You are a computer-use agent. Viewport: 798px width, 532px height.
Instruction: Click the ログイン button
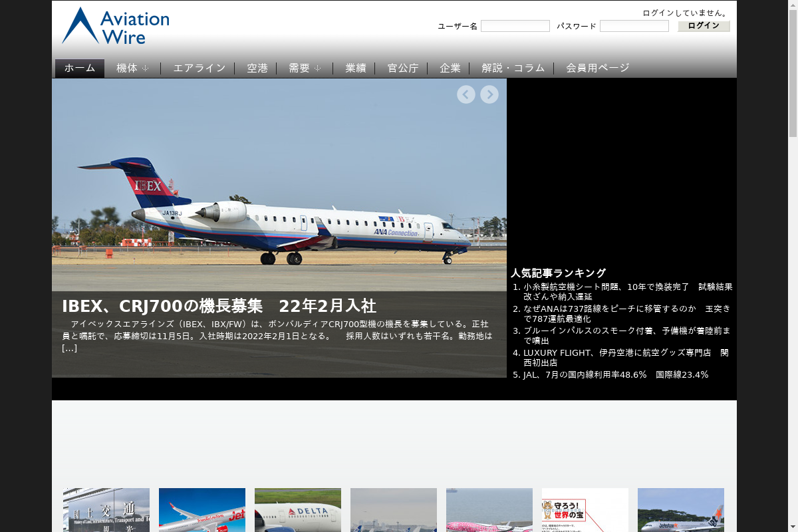[704, 26]
